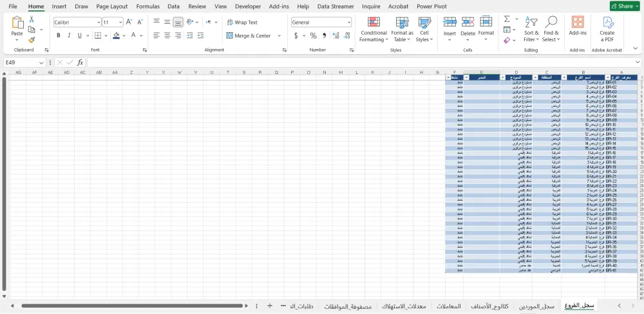Click the horizontal scrollbar thumb
The height and width of the screenshot is (314, 644).
point(132,306)
